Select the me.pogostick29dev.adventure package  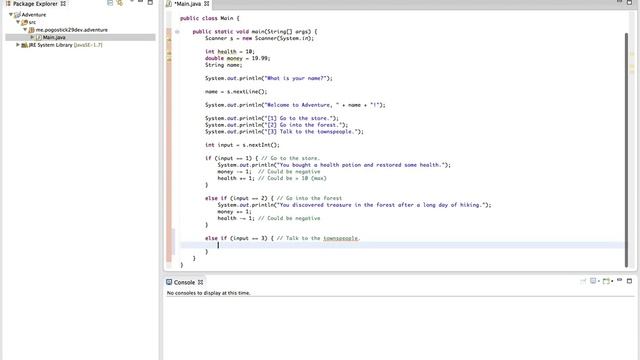(72, 30)
